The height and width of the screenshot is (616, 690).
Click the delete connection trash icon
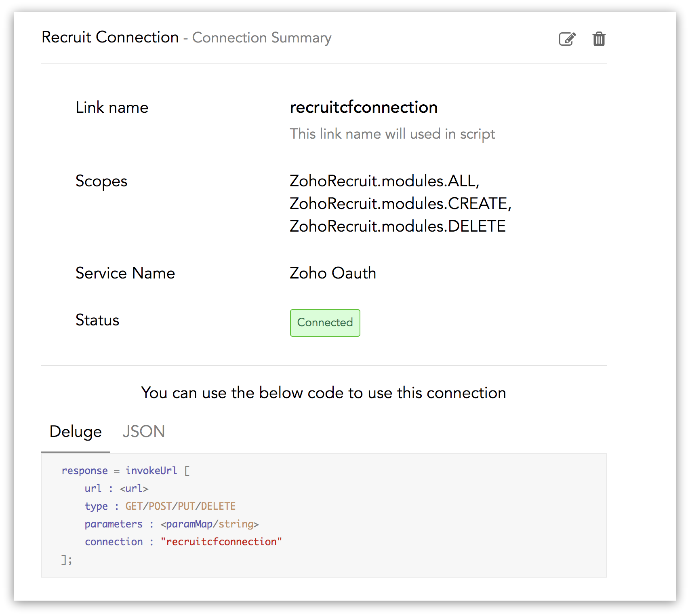(x=599, y=39)
